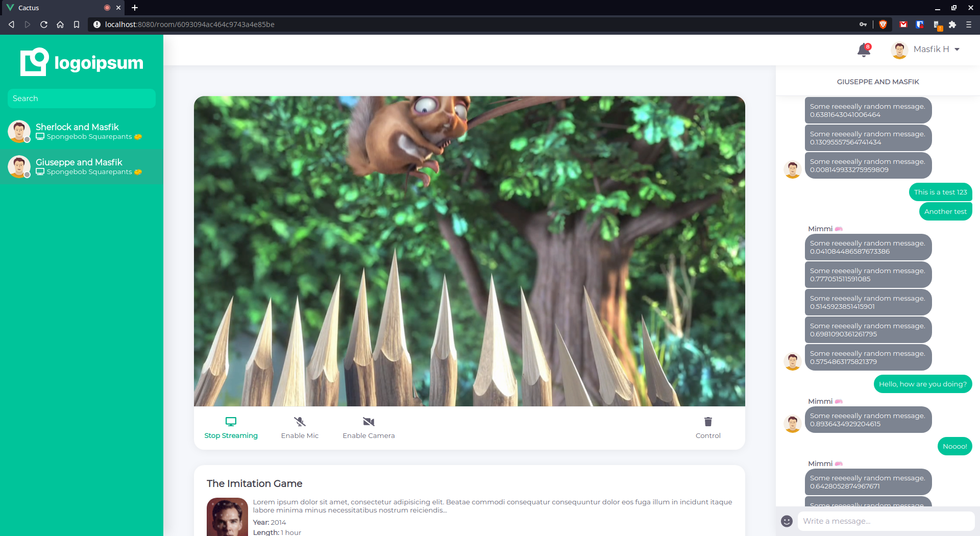Enable the camera
Viewport: 980px width, 536px height.
pos(369,428)
